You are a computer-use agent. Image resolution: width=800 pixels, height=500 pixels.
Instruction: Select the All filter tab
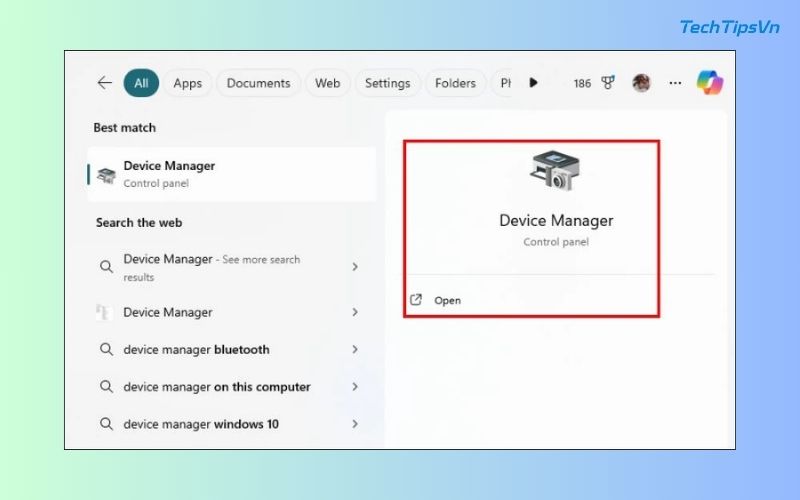point(141,83)
